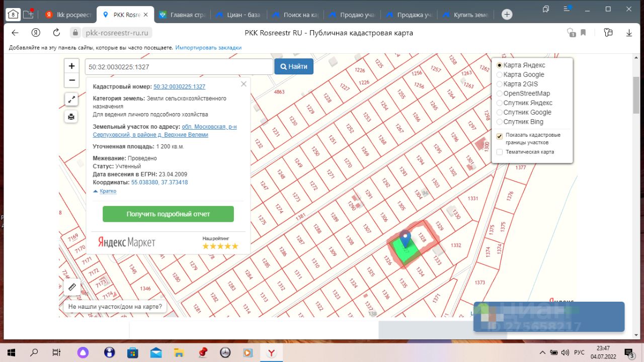Open Windows Start menu
Screen dimensions: 644x362
pos(11,352)
